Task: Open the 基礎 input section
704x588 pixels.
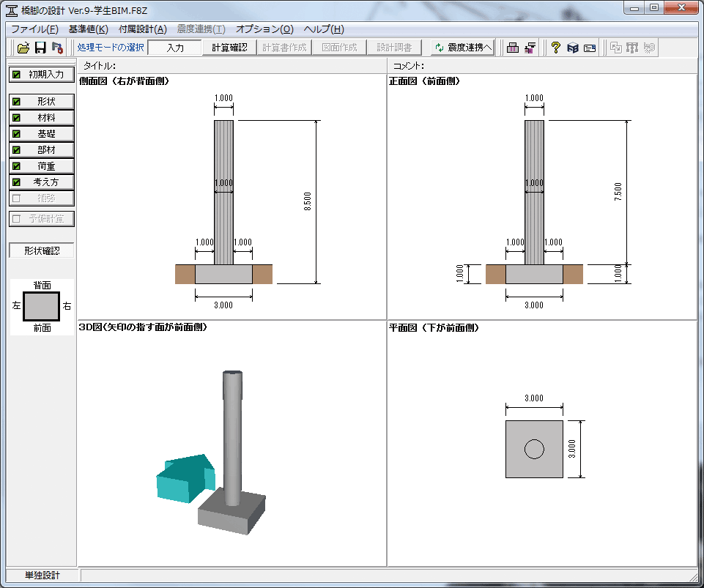Action: pyautogui.click(x=42, y=134)
